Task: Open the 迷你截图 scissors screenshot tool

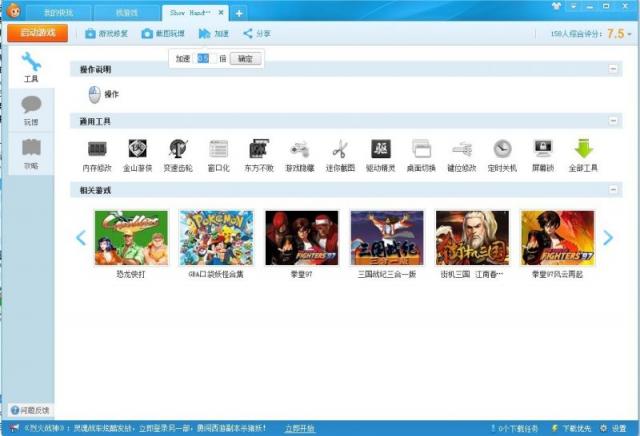Action: pos(340,149)
